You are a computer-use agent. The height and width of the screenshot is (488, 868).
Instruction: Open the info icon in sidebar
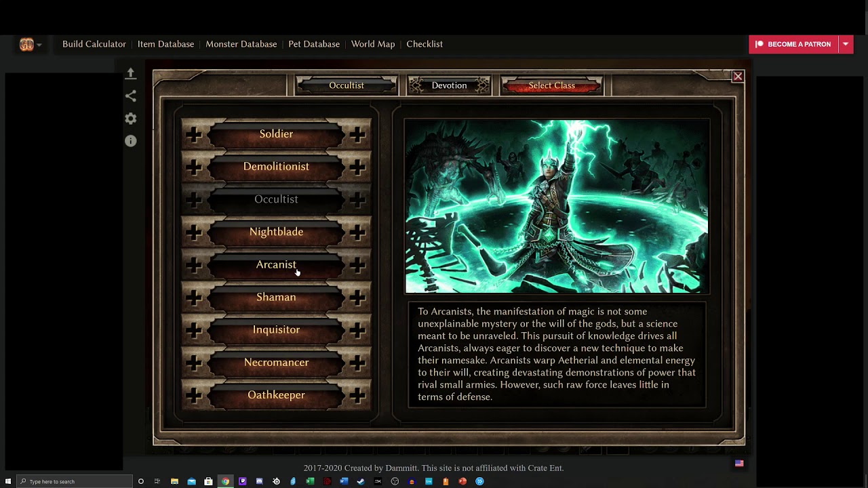pyautogui.click(x=131, y=141)
